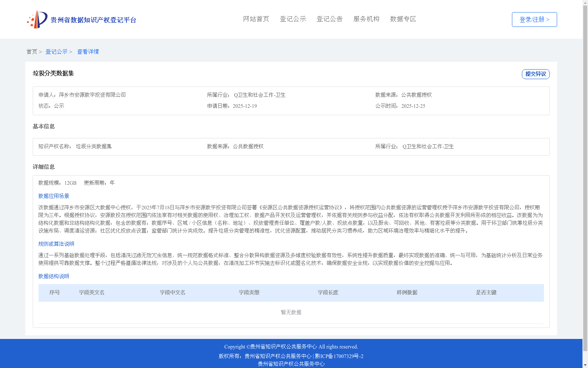This screenshot has width=588, height=368.
Task: Click the scrollbar up arrow
Action: [x=585, y=3]
